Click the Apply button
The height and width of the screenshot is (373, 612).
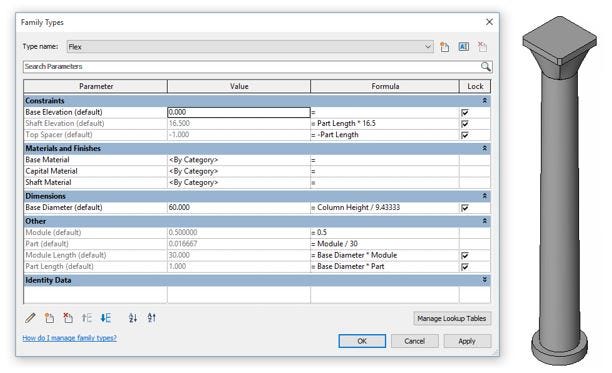pyautogui.click(x=467, y=341)
